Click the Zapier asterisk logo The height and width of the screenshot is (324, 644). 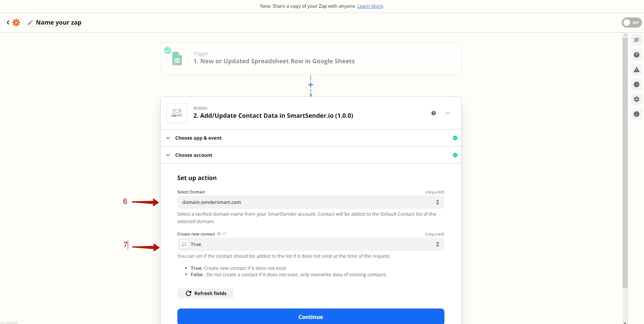[x=16, y=23]
